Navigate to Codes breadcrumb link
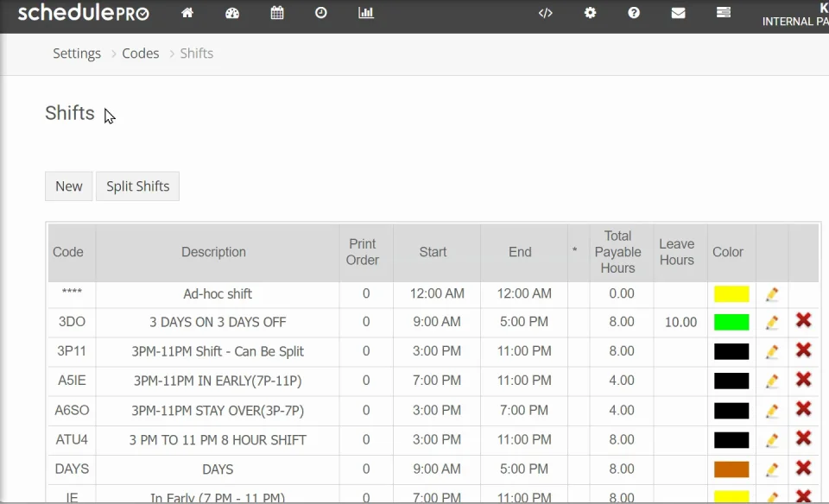Viewport: 829px width, 504px height. pyautogui.click(x=141, y=54)
